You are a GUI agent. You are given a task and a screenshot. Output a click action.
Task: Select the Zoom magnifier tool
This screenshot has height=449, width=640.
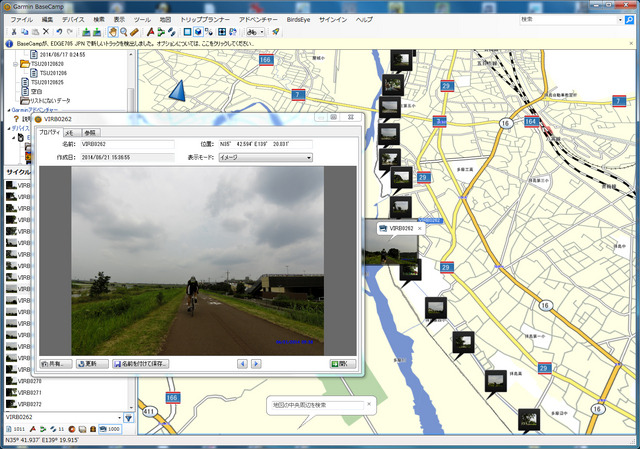pos(124,32)
